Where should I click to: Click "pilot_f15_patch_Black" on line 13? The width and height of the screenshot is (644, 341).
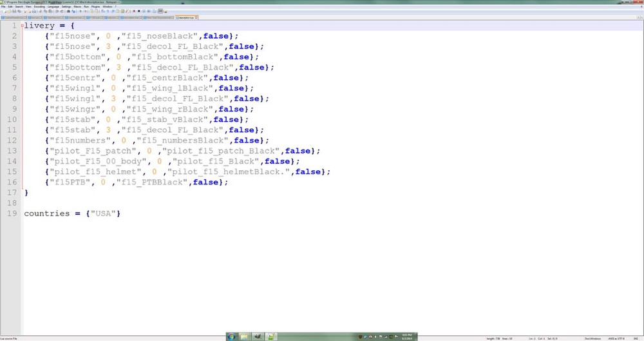tap(221, 151)
